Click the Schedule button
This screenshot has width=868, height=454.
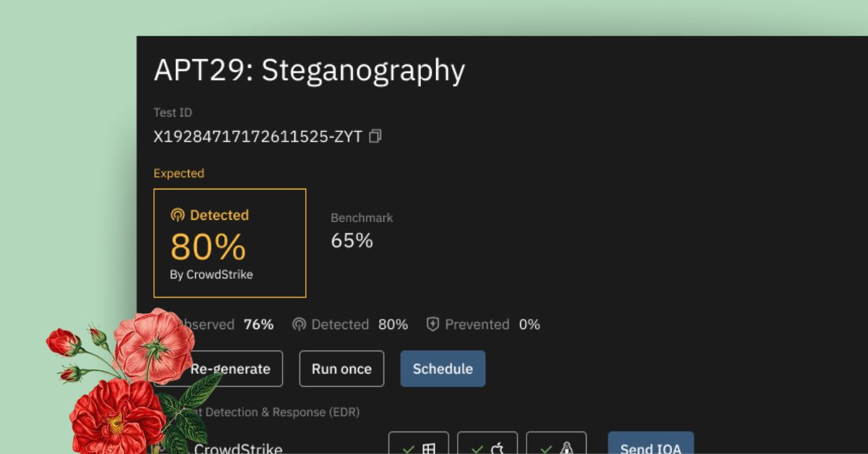pyautogui.click(x=443, y=369)
